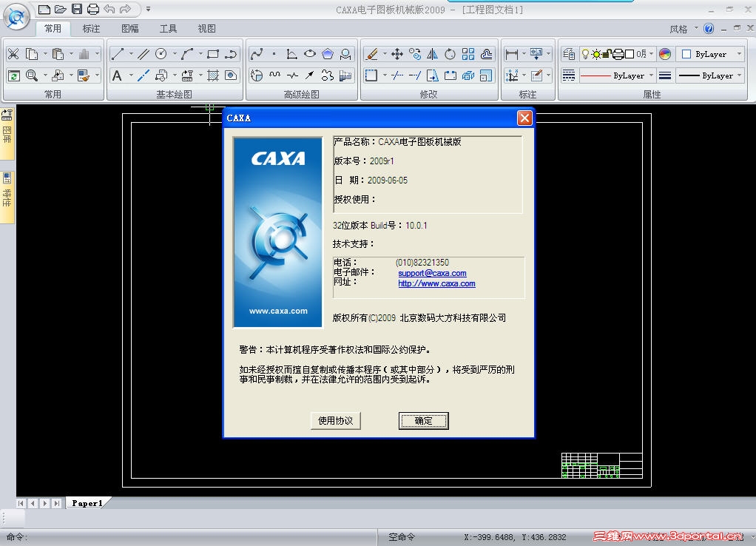Expand the Line tool dropdown arrow

click(131, 54)
